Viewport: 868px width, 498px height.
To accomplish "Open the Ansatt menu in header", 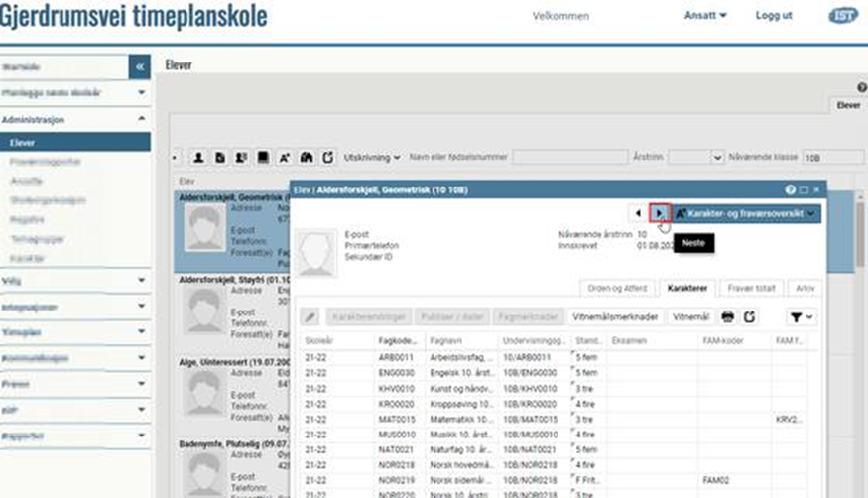I will click(705, 16).
